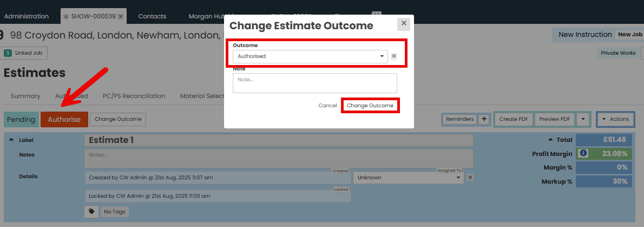Click Create PDF
The width and height of the screenshot is (644, 227).
pyautogui.click(x=514, y=119)
